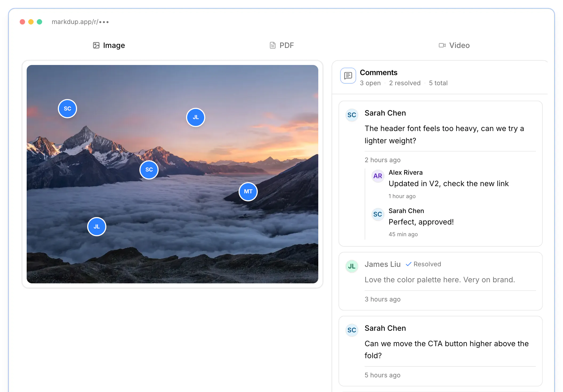Click the '2 resolved' count
Viewport: 563px width, 392px height.
[x=405, y=83]
